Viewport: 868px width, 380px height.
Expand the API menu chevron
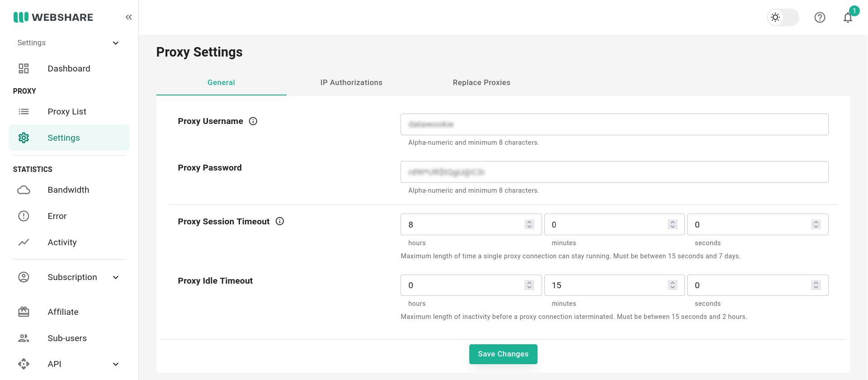pyautogui.click(x=116, y=364)
